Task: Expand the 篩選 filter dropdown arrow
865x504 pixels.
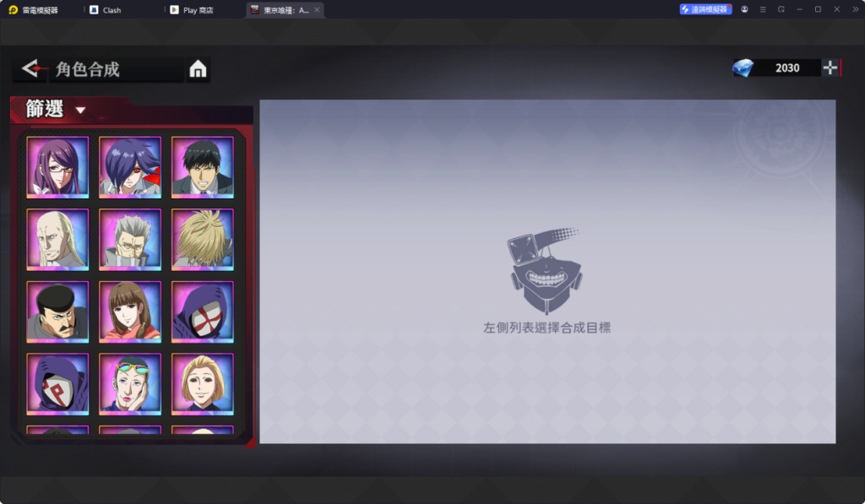Action: click(80, 110)
